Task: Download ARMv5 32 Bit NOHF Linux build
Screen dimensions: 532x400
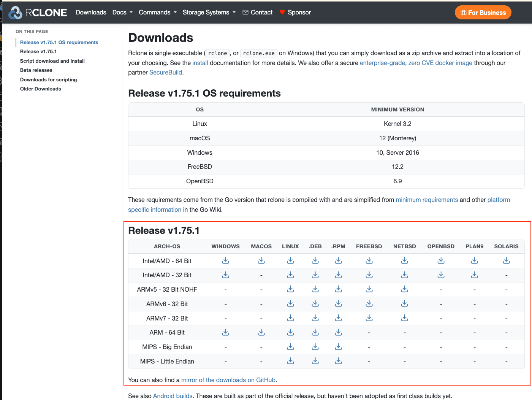Action: [291, 289]
